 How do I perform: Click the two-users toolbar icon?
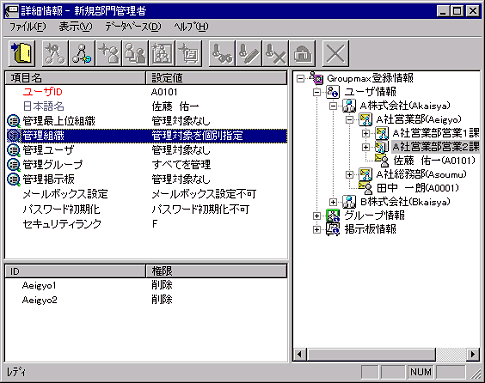(136, 53)
